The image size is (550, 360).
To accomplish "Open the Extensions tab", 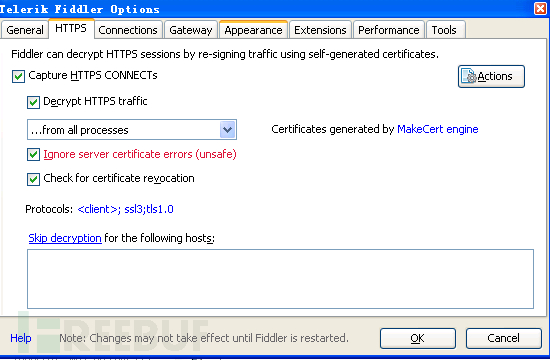I will pyautogui.click(x=320, y=30).
